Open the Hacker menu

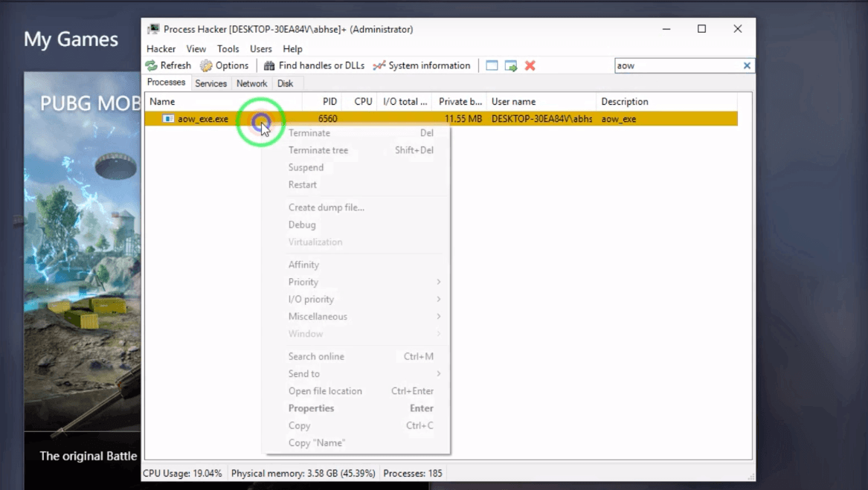161,49
